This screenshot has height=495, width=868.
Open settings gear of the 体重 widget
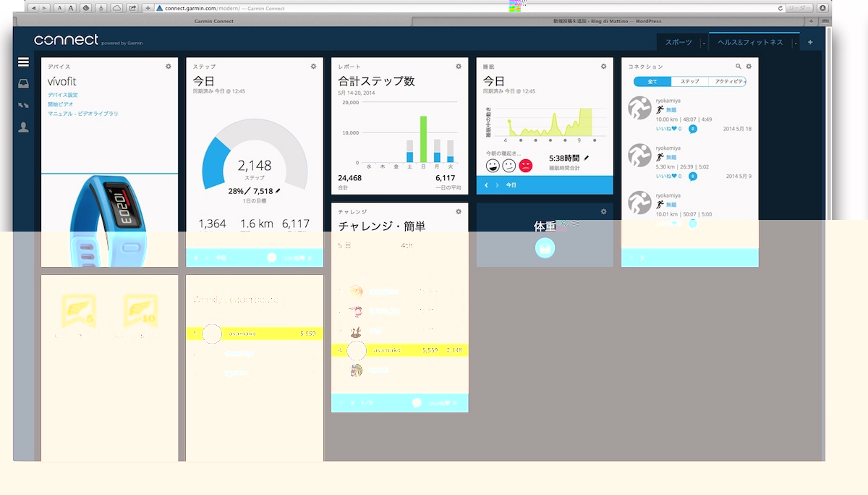click(604, 211)
